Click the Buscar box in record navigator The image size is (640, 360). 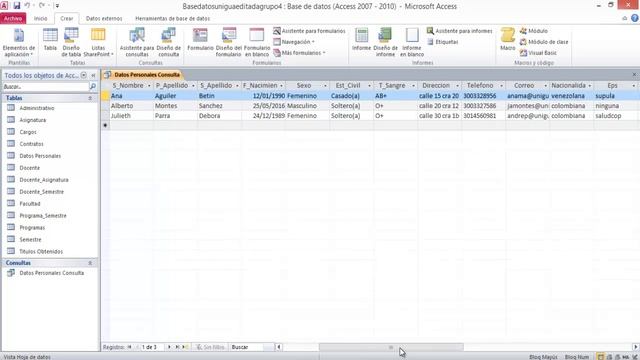pos(251,347)
